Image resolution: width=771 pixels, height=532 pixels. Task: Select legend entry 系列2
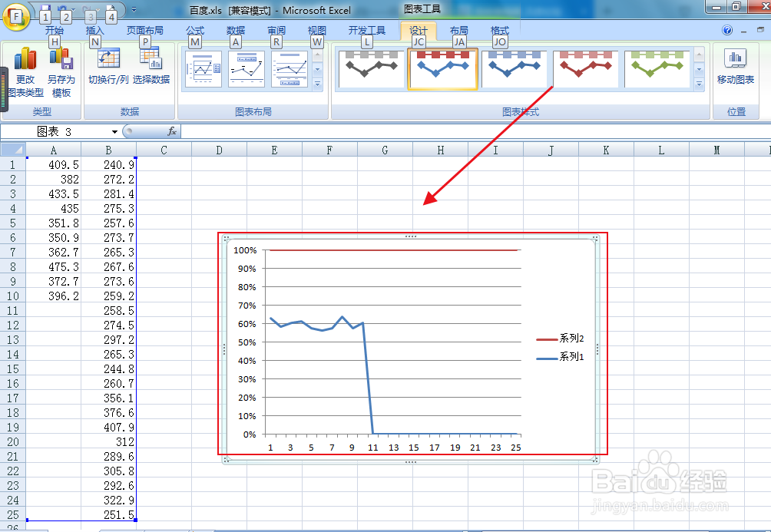pos(560,339)
